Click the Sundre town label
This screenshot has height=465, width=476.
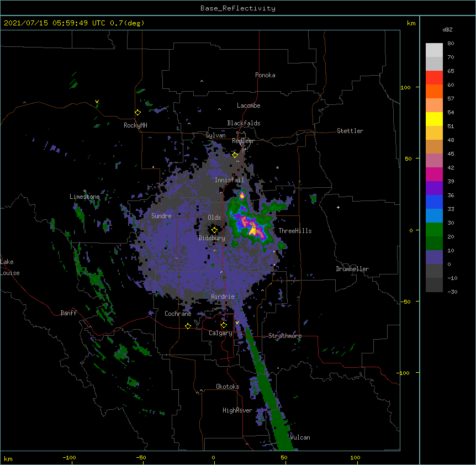tap(161, 216)
